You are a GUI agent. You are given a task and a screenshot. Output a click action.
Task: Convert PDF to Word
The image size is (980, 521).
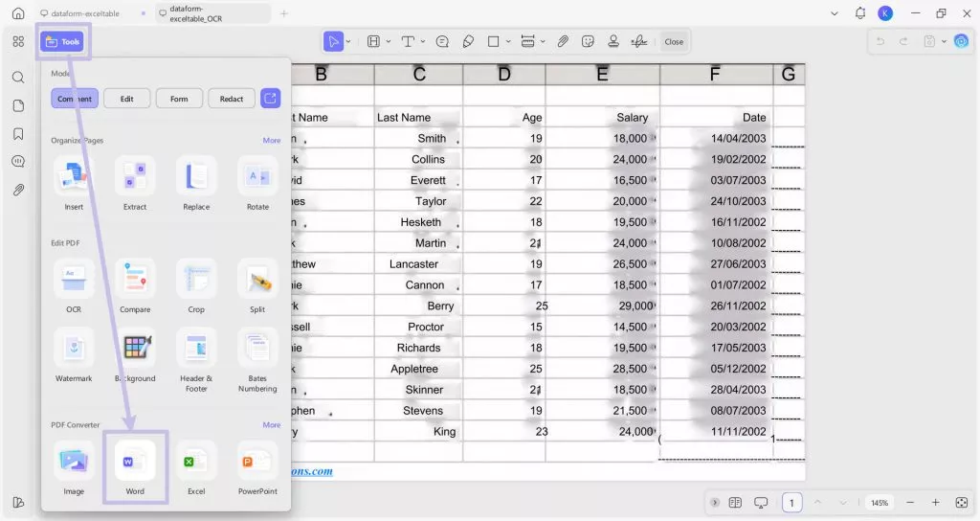[135, 467]
